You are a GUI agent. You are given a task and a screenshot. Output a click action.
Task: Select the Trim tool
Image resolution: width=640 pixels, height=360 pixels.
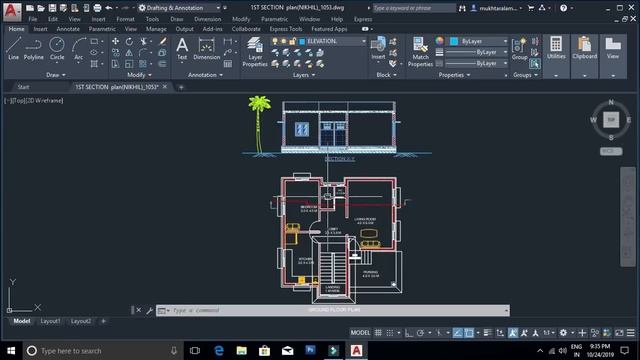143,41
